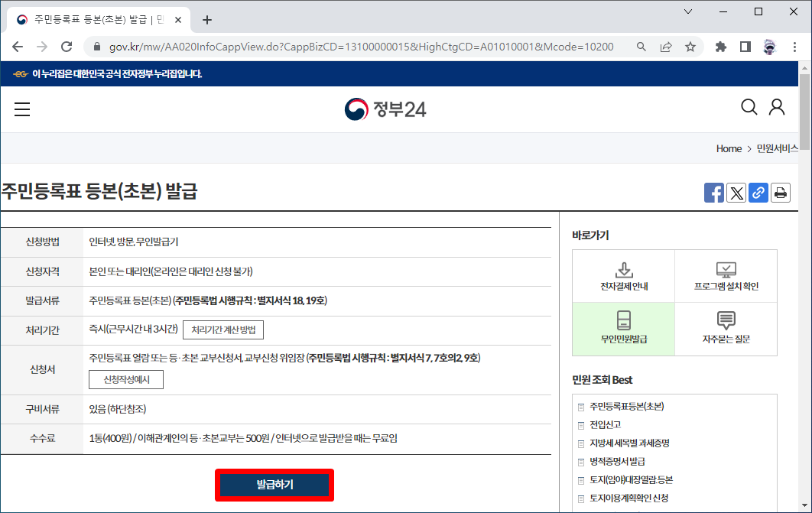812x513 pixels.
Task: Open 지방세 세목별 과세증명 link
Action: (x=630, y=443)
